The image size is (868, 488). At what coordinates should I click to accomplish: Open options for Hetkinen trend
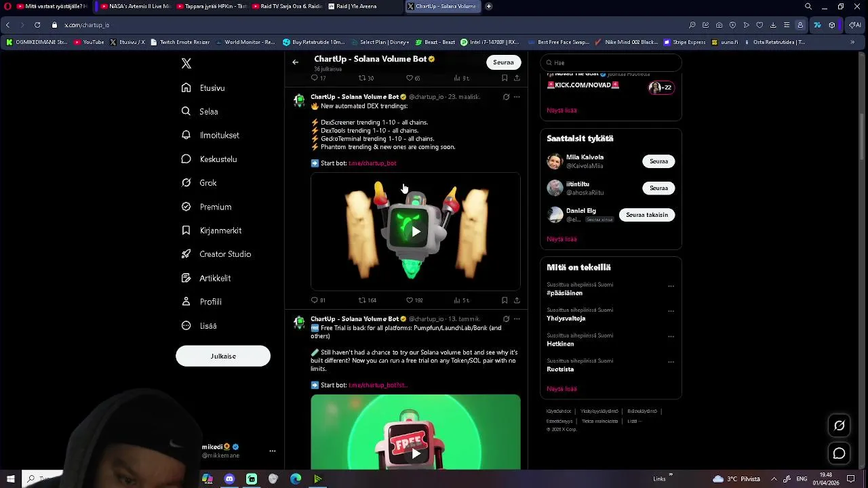click(671, 337)
